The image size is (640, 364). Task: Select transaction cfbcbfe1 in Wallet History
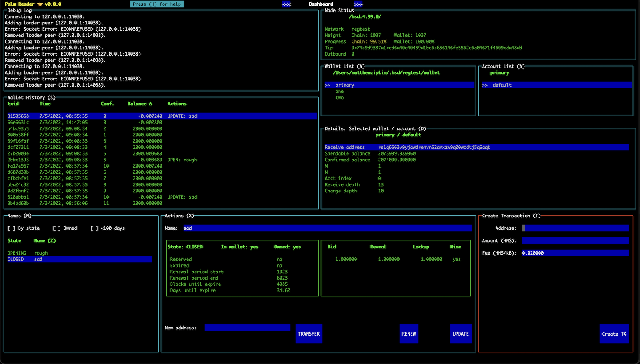162,178
